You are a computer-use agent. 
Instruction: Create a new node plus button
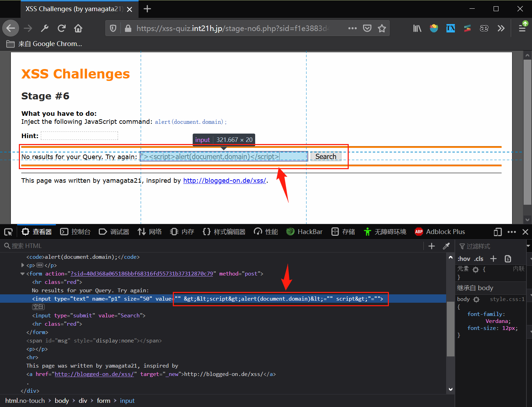tap(432, 246)
